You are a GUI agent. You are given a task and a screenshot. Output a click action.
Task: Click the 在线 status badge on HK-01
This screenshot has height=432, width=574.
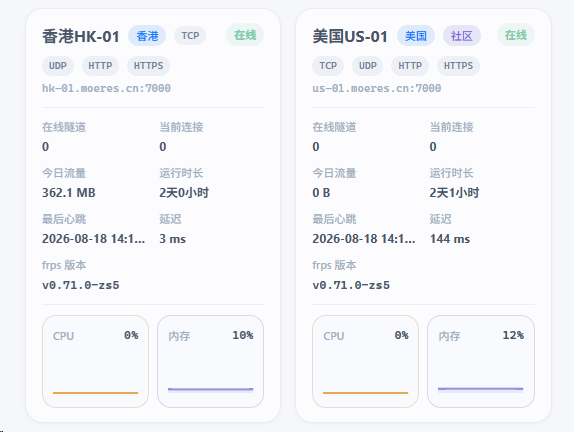click(245, 35)
